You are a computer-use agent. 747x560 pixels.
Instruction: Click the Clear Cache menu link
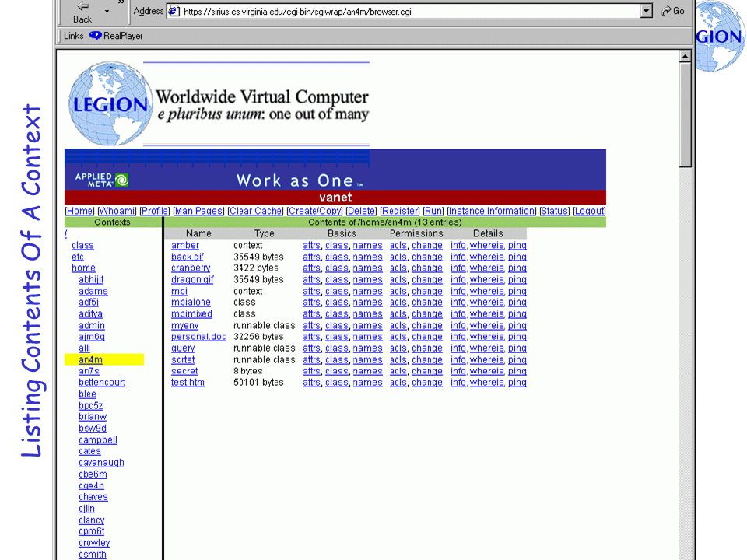255,211
